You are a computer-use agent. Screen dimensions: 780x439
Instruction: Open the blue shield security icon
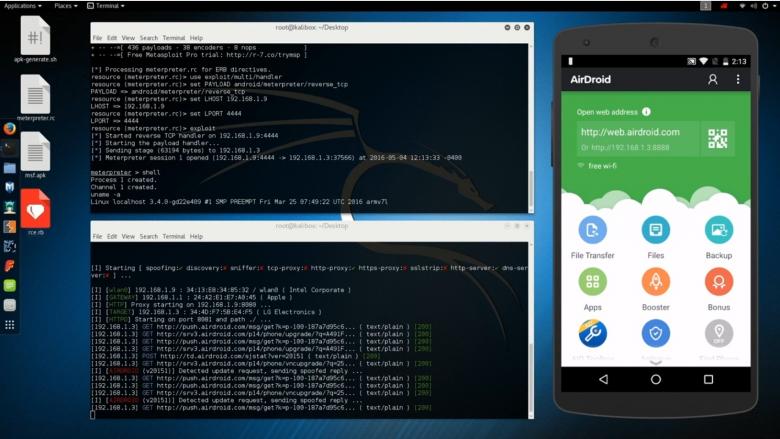656,333
